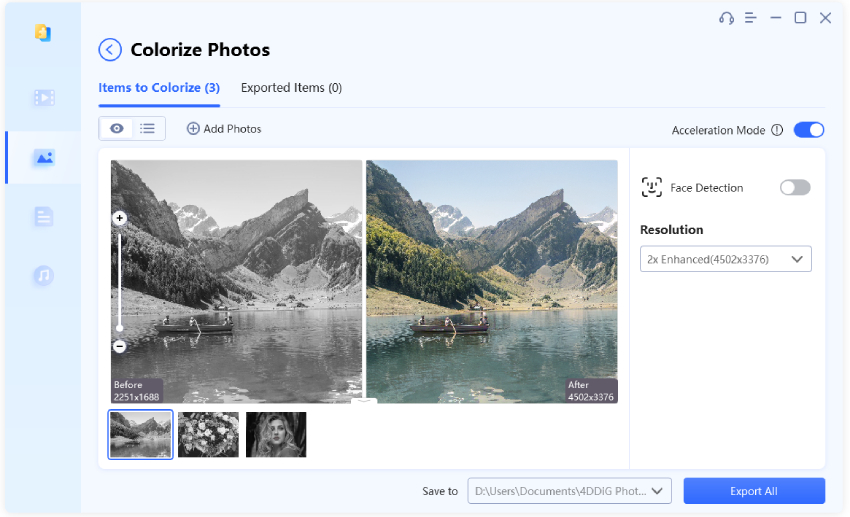
Task: Disable the Acceleration Mode switch
Action: (808, 130)
